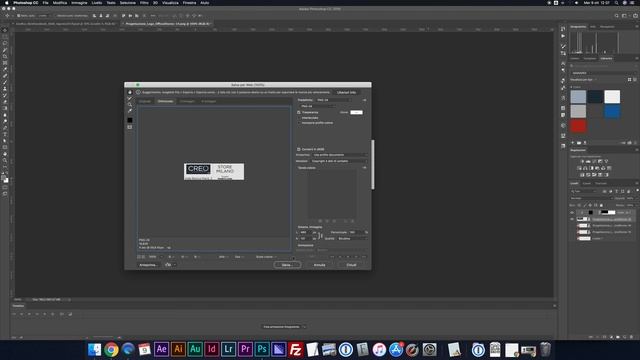
Task: Open the Filtro menu in the menu bar
Action: tap(144, 3)
